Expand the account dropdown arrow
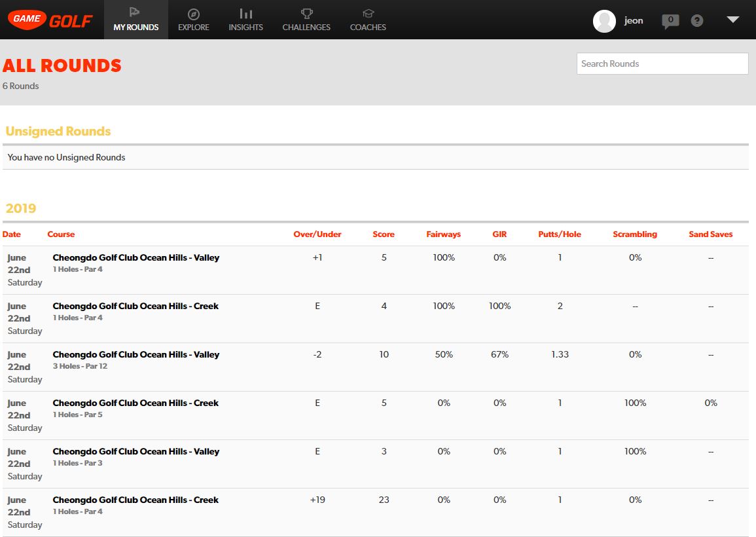This screenshot has height=537, width=756. point(732,20)
